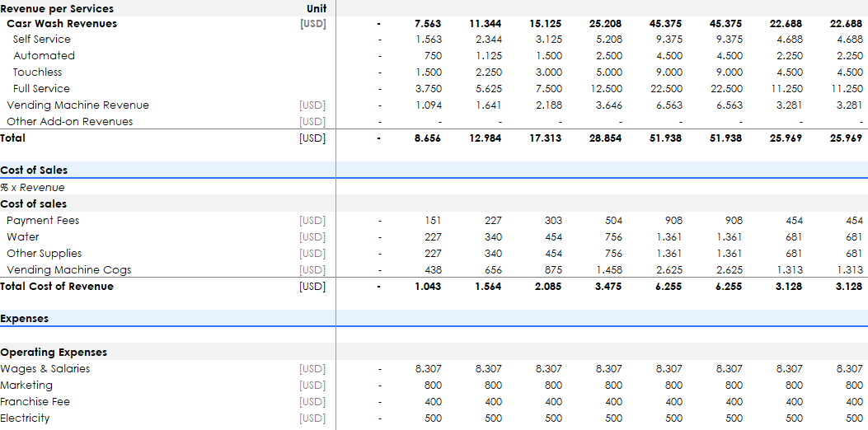The height and width of the screenshot is (430, 868).
Task: Select the 8.656 total revenue cell
Action: (x=427, y=138)
